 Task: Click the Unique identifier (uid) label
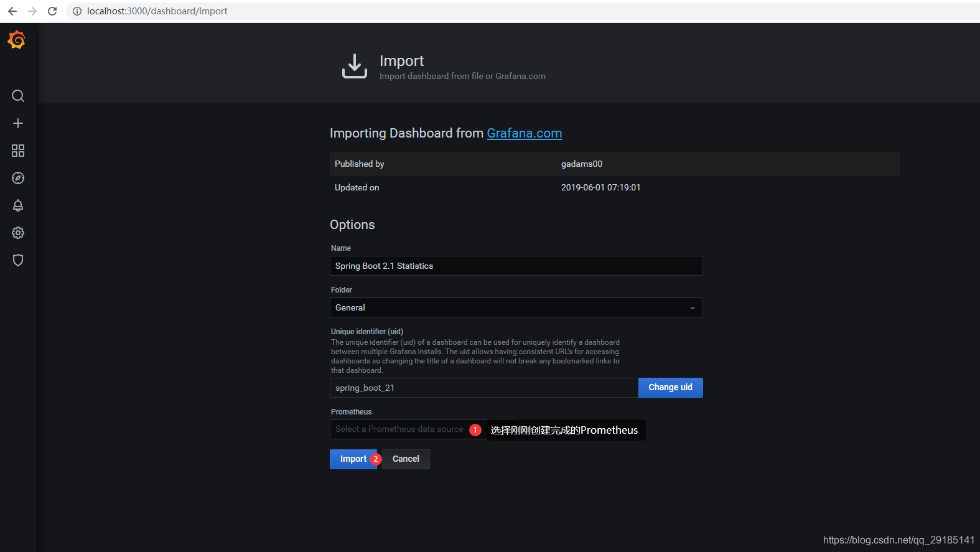(x=367, y=332)
